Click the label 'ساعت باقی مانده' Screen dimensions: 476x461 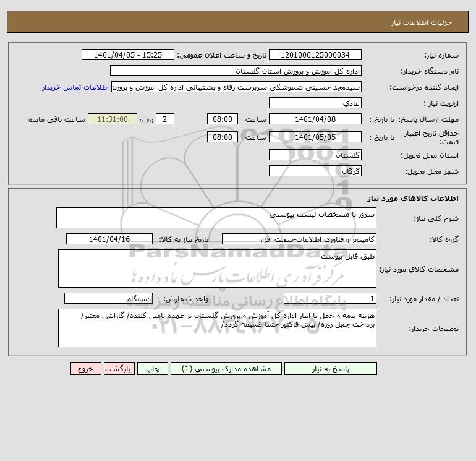[57, 119]
